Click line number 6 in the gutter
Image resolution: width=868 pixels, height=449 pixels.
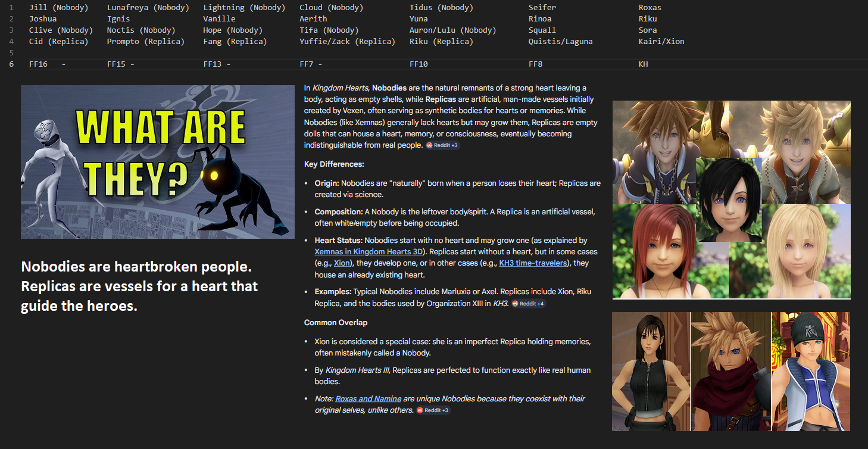tap(11, 64)
